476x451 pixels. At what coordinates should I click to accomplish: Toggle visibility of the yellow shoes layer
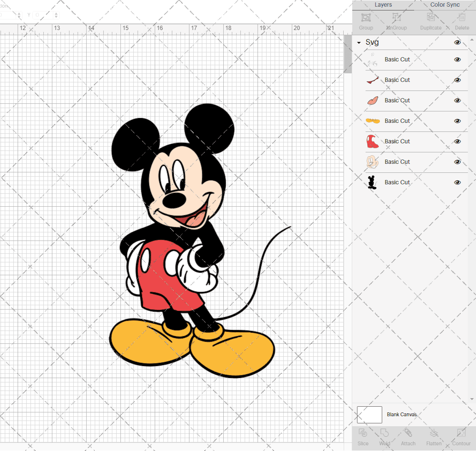[457, 121]
